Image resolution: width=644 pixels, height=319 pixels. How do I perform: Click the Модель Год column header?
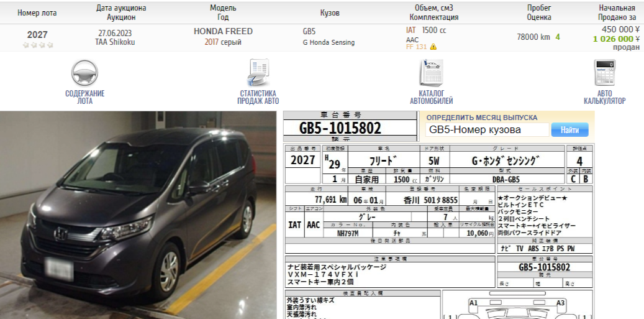223,12
